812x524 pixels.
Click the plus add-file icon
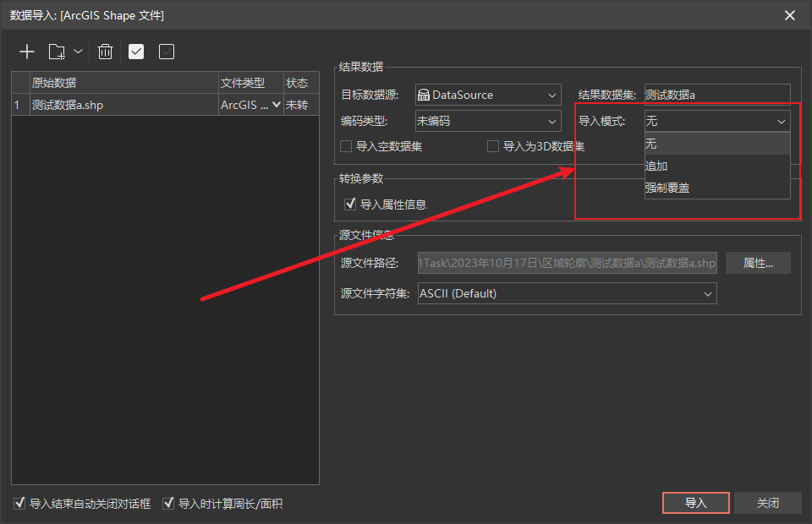[x=26, y=52]
